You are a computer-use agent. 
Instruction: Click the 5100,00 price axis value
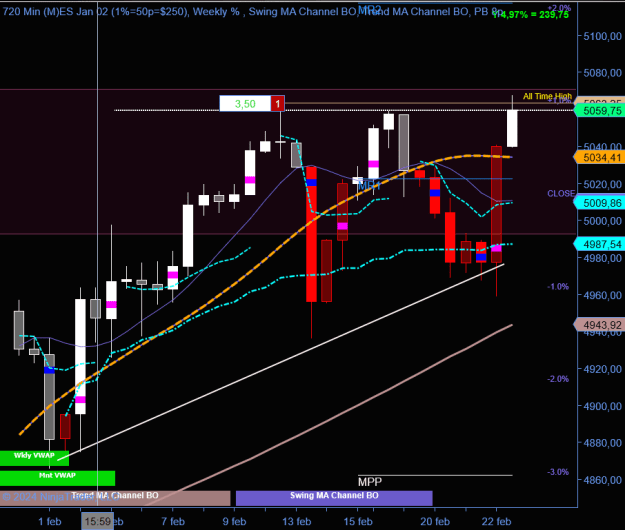tap(602, 36)
